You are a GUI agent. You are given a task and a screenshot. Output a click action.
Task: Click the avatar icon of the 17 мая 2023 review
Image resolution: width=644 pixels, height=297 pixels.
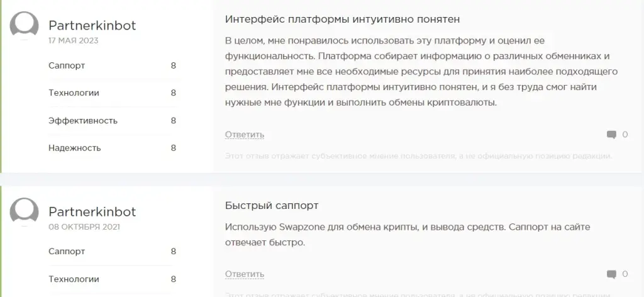click(25, 25)
